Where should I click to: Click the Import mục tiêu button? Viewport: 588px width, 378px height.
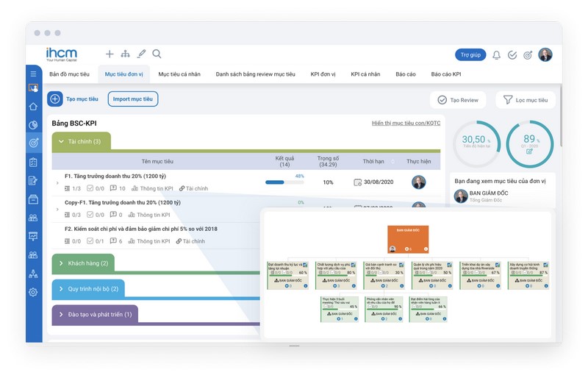(x=133, y=99)
